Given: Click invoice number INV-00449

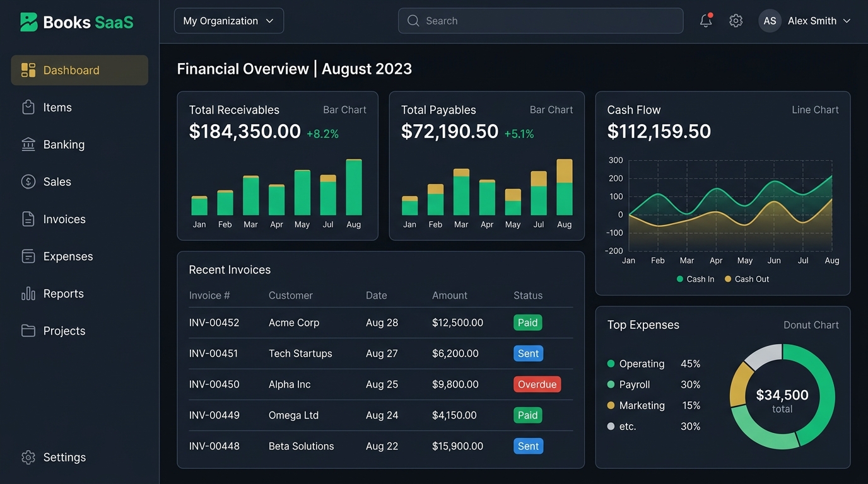Looking at the screenshot, I should 214,415.
